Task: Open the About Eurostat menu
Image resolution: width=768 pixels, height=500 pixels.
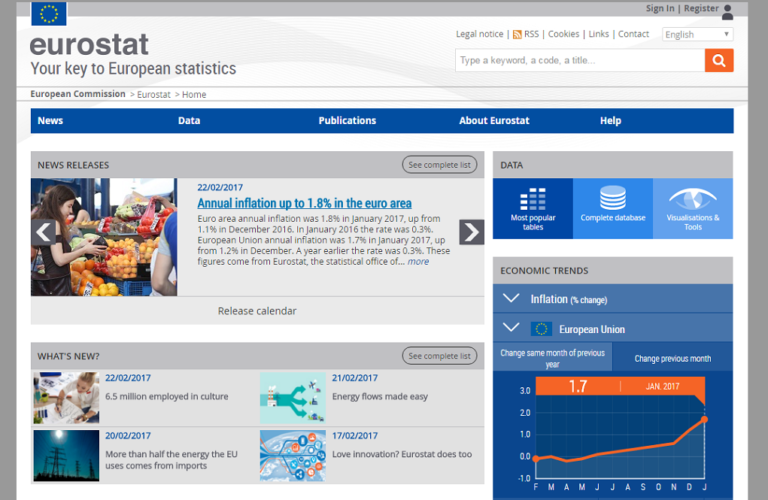Action: pyautogui.click(x=494, y=120)
